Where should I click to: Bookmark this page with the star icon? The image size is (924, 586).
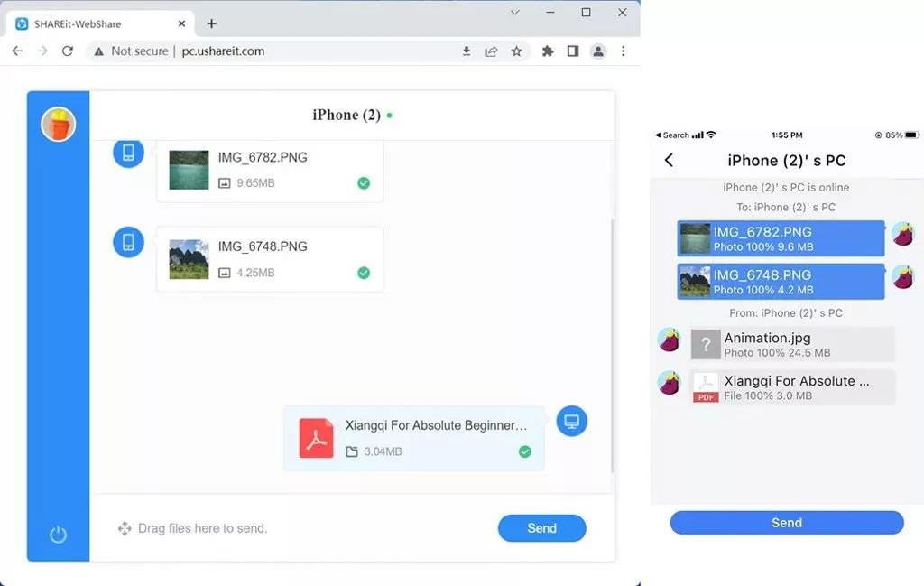pyautogui.click(x=516, y=51)
